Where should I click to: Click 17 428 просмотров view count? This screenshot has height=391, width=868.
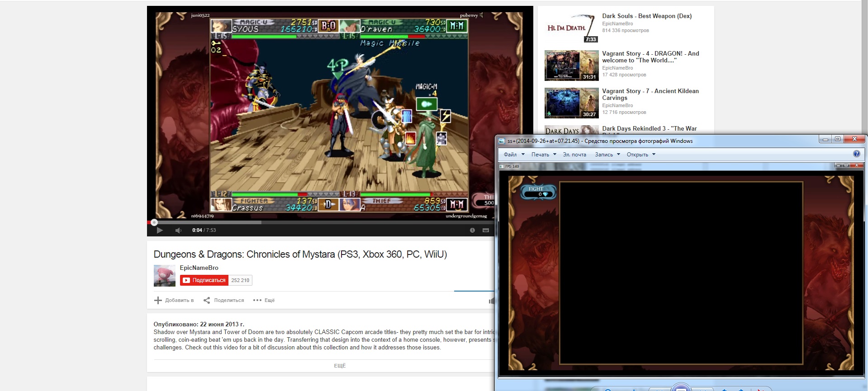[x=624, y=75]
